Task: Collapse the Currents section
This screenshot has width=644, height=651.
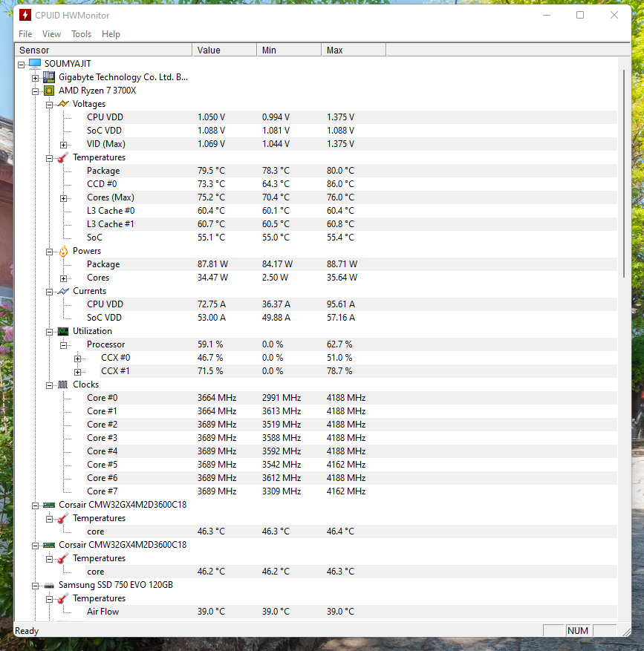Action: [50, 292]
